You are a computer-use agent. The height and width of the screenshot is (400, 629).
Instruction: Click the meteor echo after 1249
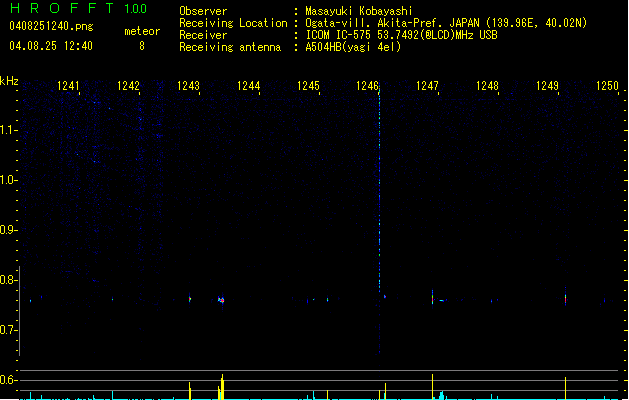pos(566,298)
